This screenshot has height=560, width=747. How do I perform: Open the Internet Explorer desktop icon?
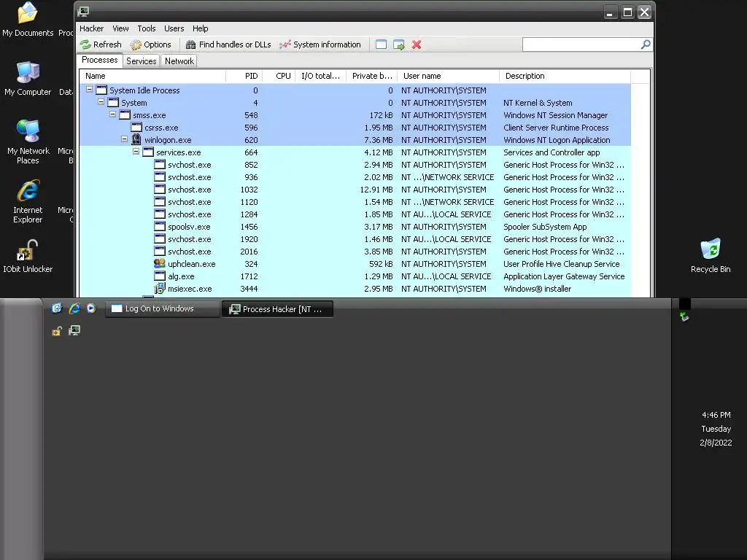(28, 201)
